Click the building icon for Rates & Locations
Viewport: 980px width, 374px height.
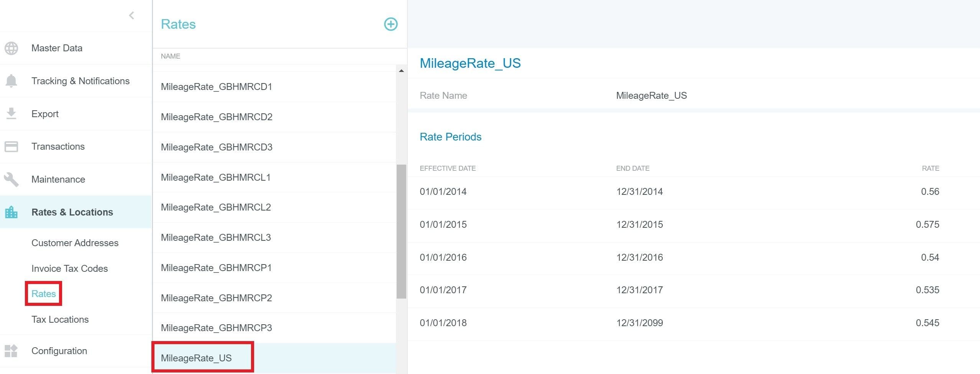[x=11, y=212]
